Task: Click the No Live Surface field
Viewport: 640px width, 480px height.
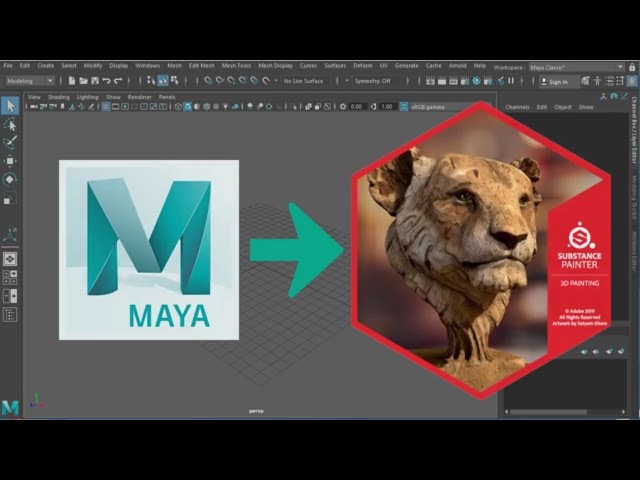Action: tap(303, 81)
